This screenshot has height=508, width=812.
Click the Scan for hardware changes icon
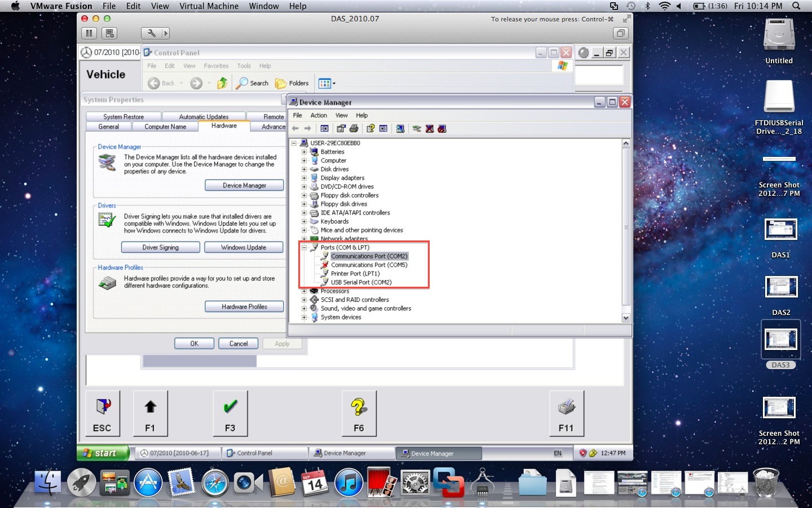point(400,129)
